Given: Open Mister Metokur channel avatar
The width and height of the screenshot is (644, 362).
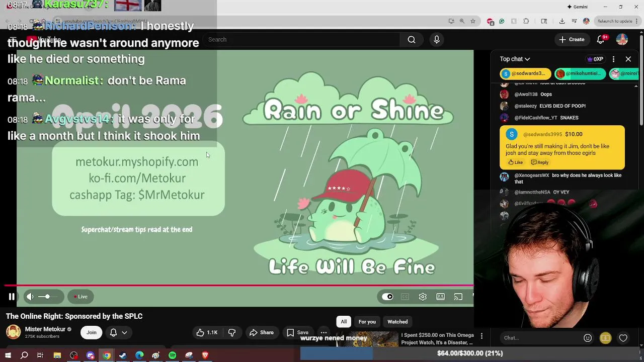Looking at the screenshot, I should (14, 332).
